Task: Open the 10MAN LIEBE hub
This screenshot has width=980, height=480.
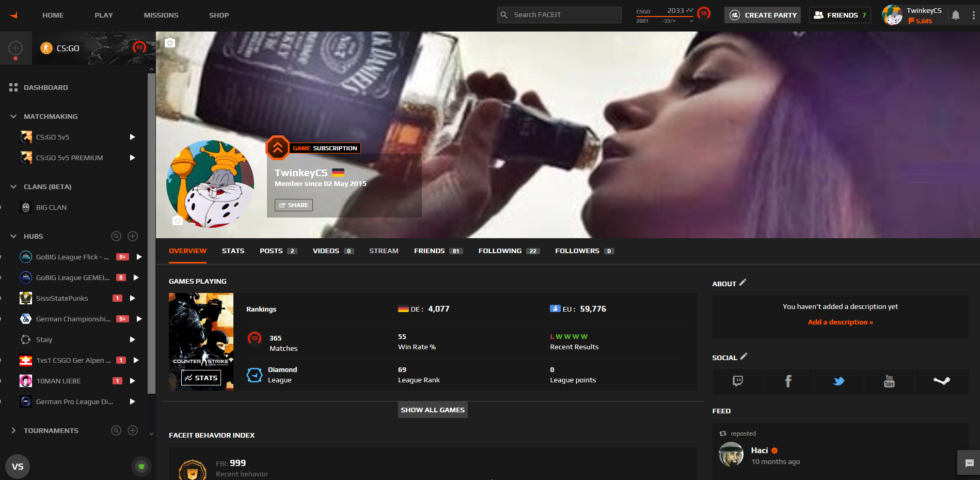Action: coord(58,381)
